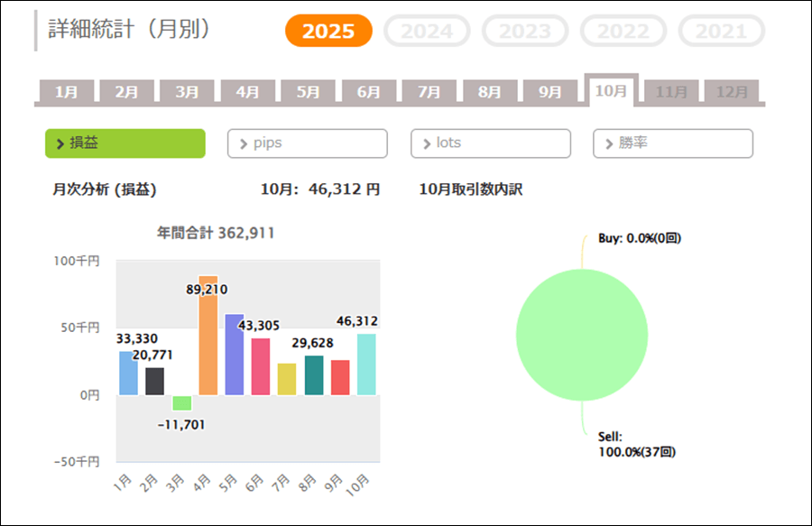Click the Sell 100.0% legend label
Image resolution: width=812 pixels, height=526 pixels.
[x=637, y=443]
